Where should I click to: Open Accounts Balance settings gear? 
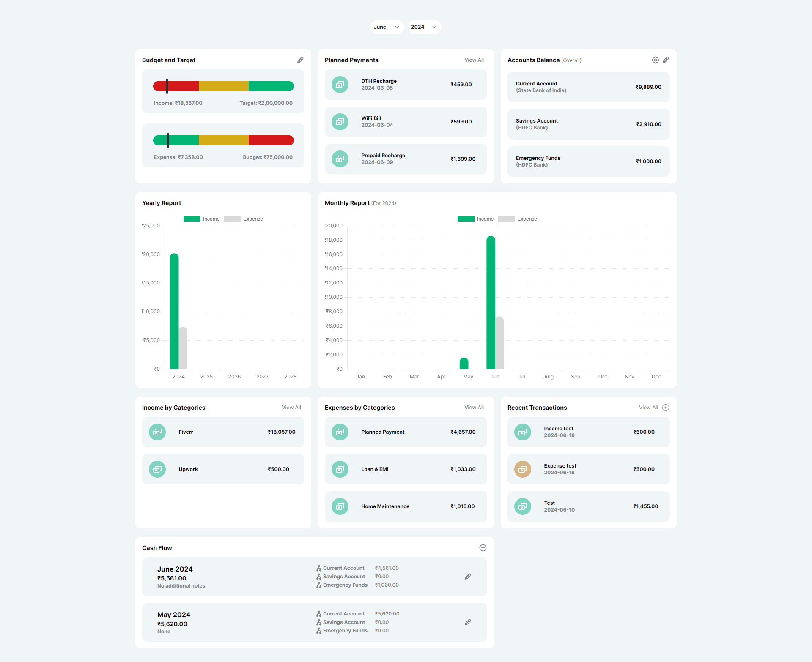point(655,60)
